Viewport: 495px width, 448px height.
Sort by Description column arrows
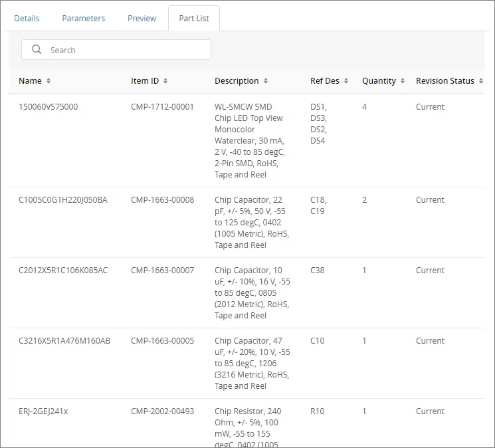[266, 81]
